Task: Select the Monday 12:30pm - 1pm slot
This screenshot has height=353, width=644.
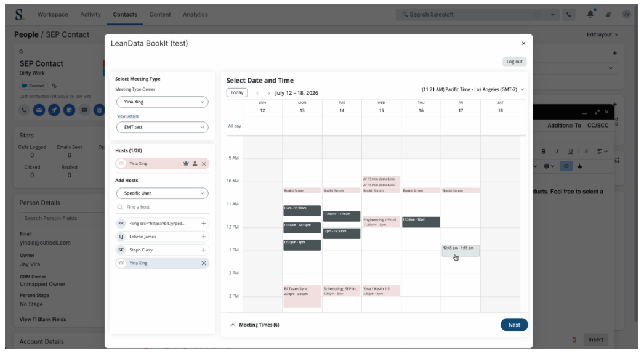Action: [302, 245]
